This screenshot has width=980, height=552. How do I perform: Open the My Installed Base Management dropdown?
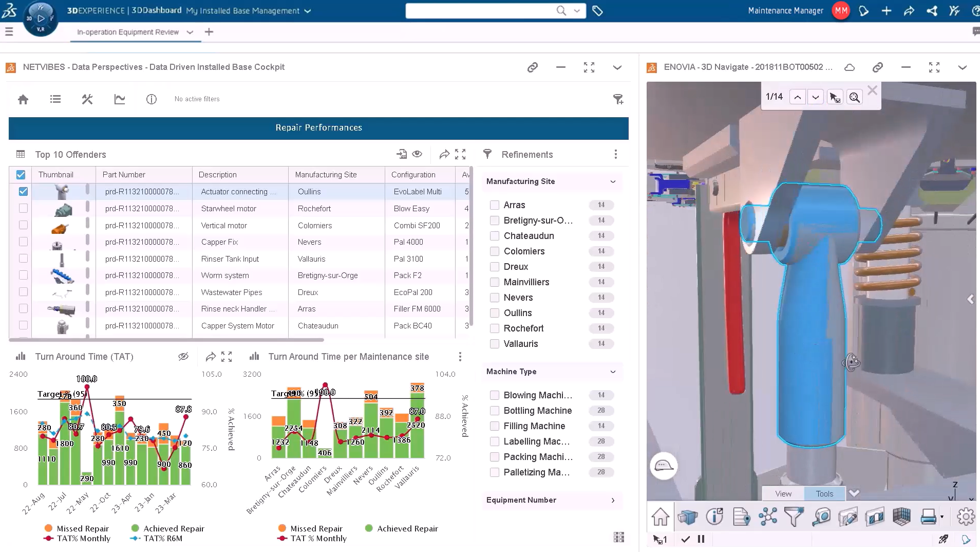click(308, 11)
